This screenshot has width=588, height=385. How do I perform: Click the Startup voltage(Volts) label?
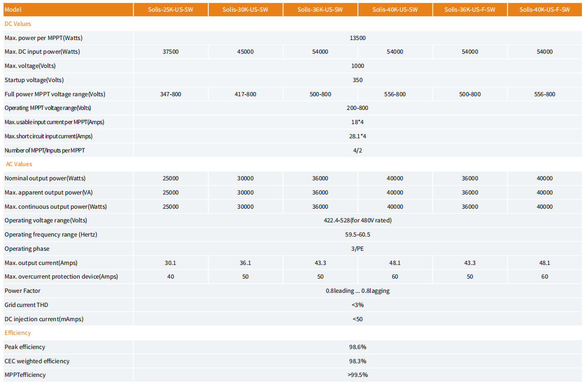point(34,80)
